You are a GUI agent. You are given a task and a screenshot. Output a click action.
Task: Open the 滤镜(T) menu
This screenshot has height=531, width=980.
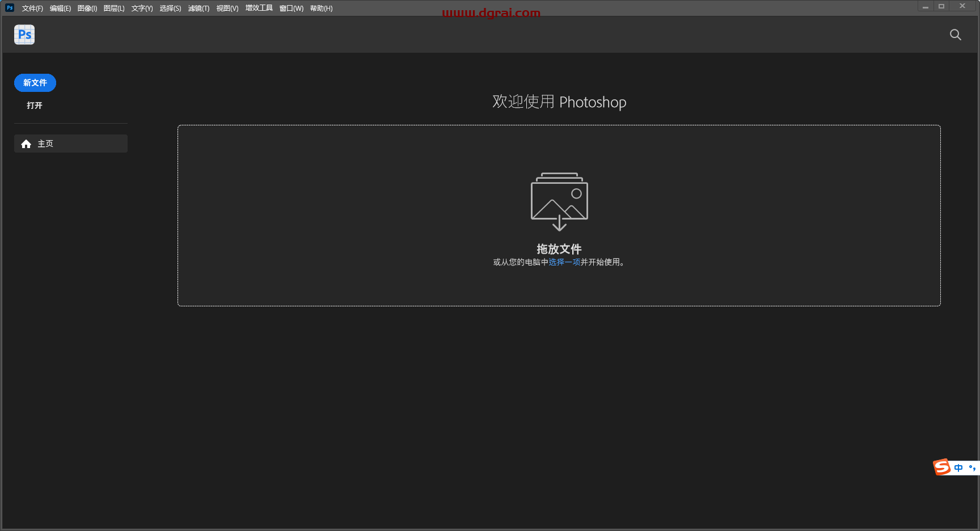tap(198, 8)
